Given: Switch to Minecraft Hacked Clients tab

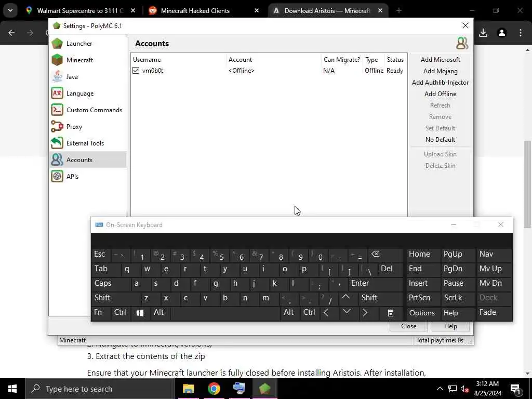Looking at the screenshot, I should pyautogui.click(x=203, y=11).
